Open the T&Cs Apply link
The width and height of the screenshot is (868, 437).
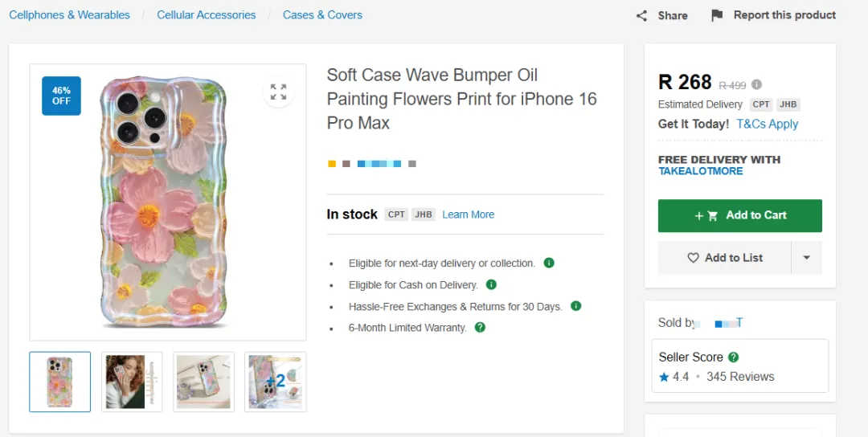(767, 124)
